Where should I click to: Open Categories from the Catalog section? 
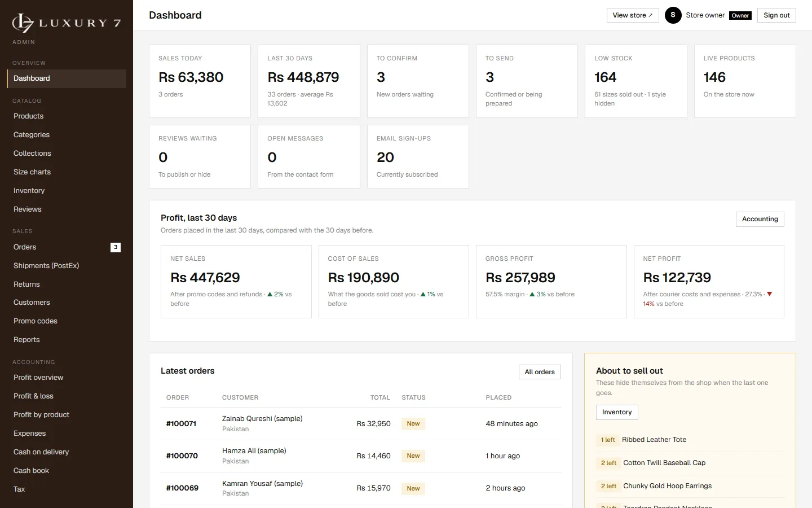point(67,135)
